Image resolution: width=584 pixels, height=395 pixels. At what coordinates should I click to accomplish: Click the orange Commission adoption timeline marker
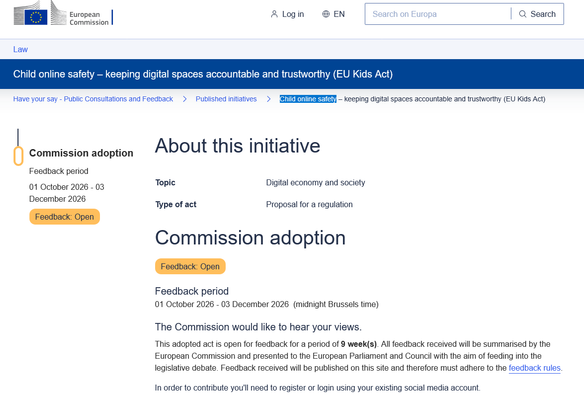pyautogui.click(x=18, y=156)
